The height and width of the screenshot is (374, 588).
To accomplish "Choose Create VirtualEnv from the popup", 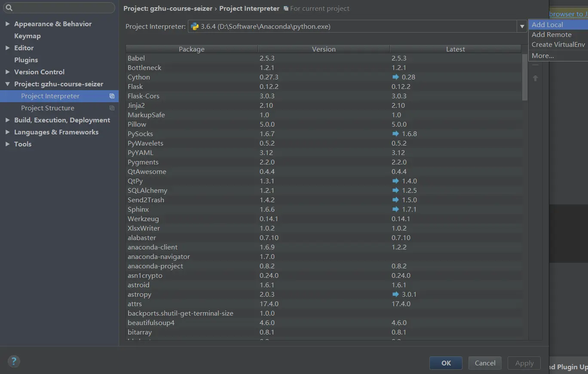I will [x=558, y=45].
